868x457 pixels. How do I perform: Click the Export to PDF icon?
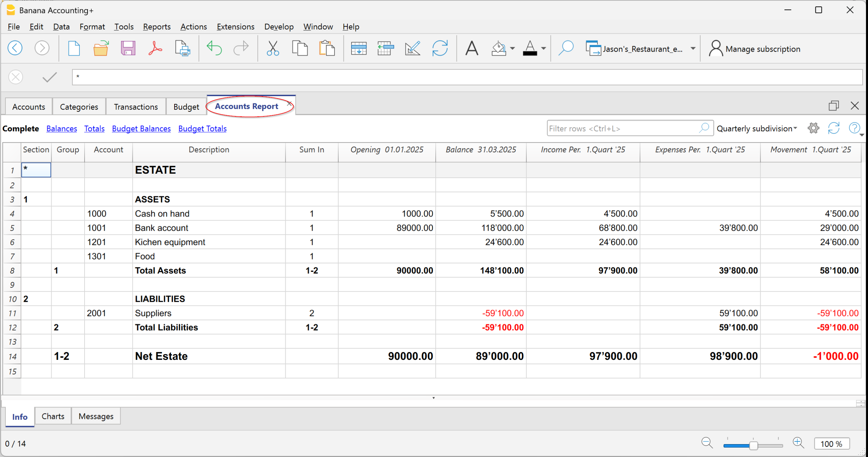pyautogui.click(x=155, y=49)
